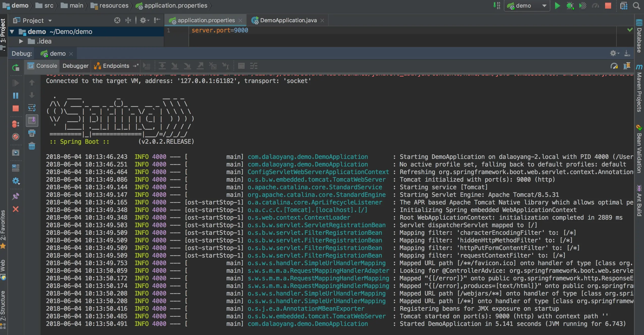Open the DemoApplication.java editor tab

coord(288,20)
